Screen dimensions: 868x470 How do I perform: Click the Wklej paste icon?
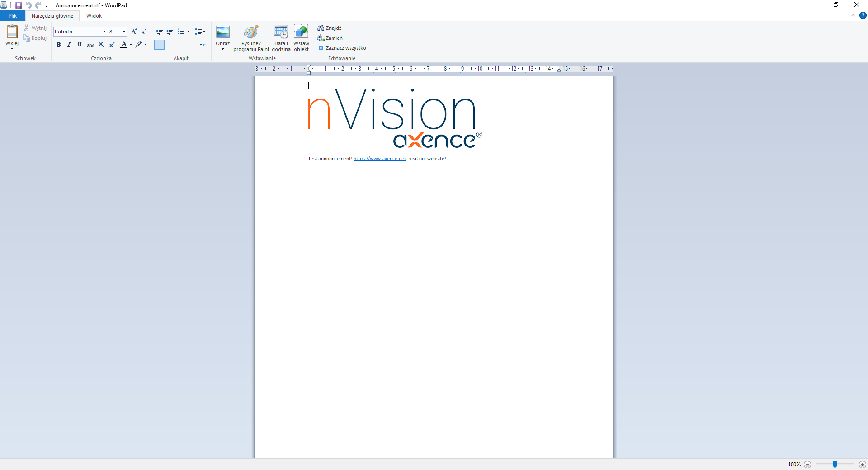tap(12, 32)
